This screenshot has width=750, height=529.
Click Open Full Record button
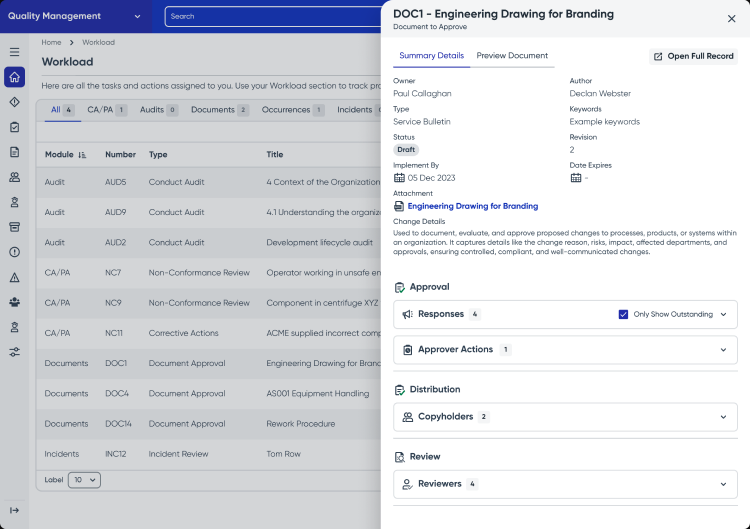coord(693,56)
